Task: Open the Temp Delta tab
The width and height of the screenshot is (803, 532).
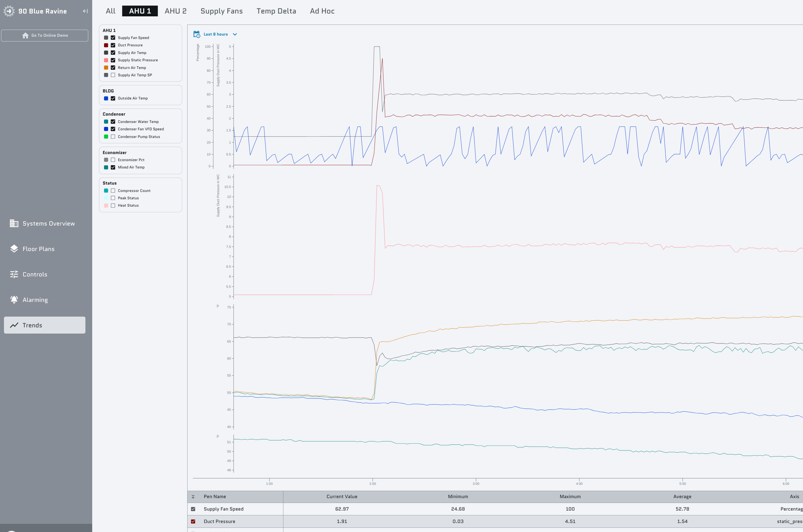Action: point(276,11)
